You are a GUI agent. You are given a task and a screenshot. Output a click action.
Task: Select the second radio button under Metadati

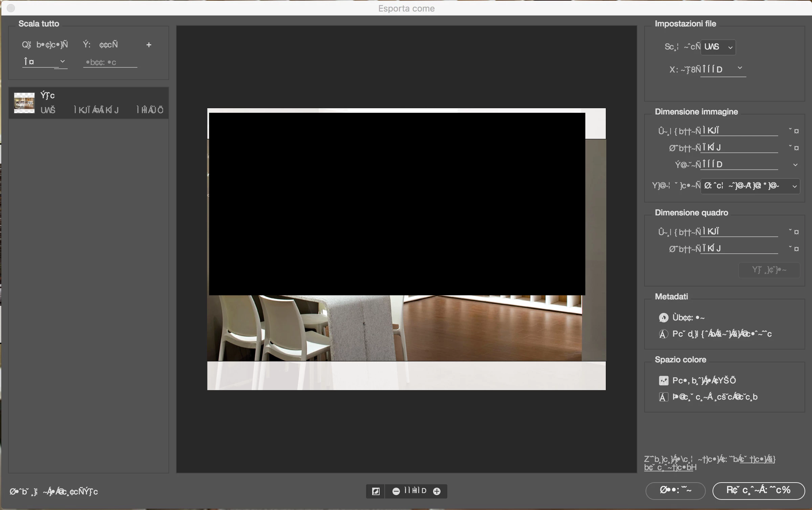(x=663, y=334)
